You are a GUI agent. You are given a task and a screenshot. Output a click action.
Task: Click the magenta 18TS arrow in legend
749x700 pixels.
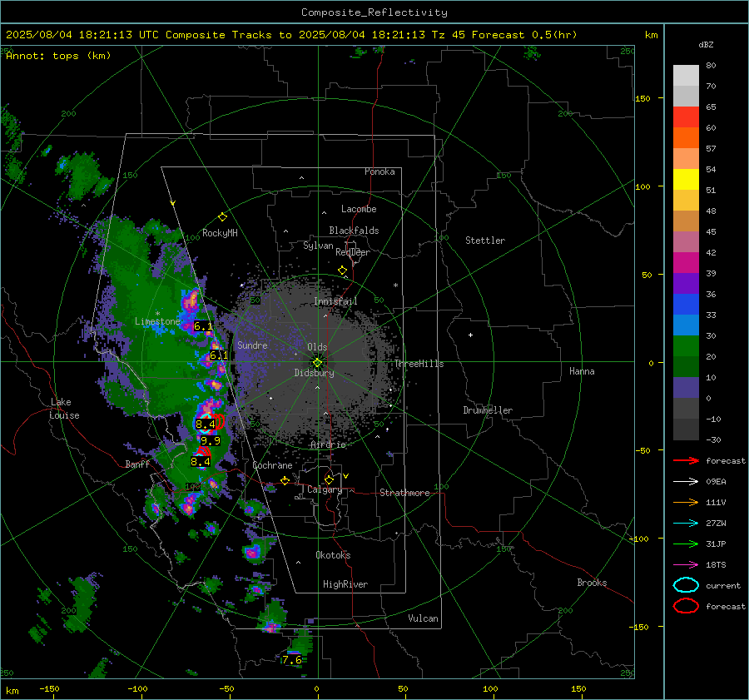point(686,565)
